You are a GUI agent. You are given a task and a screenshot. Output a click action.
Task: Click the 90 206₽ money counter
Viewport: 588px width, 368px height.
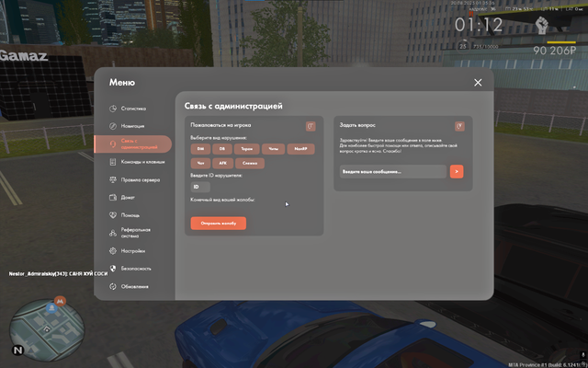pos(555,51)
